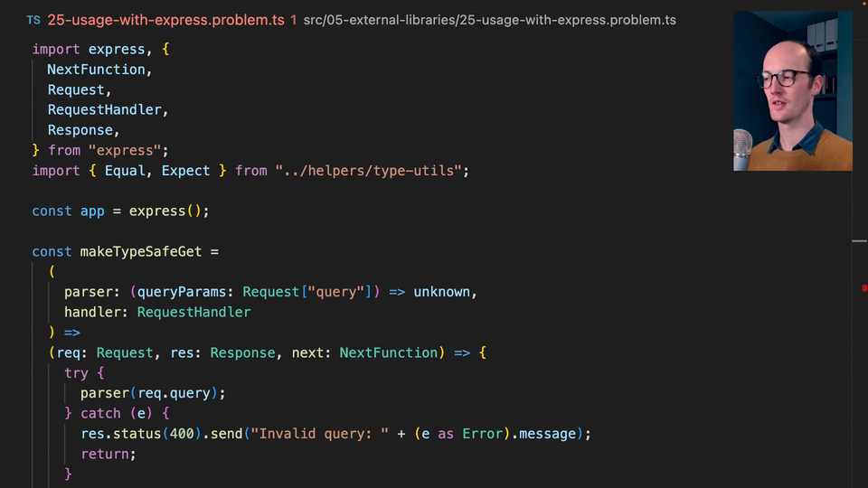Click the problem count badge on the tab
This screenshot has width=868, height=488.
click(294, 20)
